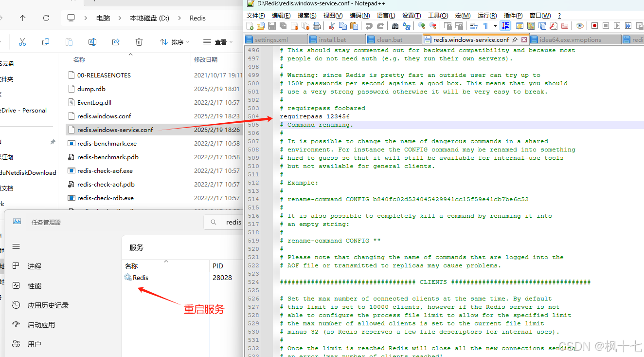Click the Zoom In magnifier in Notepad++
Image resolution: width=644 pixels, height=357 pixels.
click(x=422, y=26)
